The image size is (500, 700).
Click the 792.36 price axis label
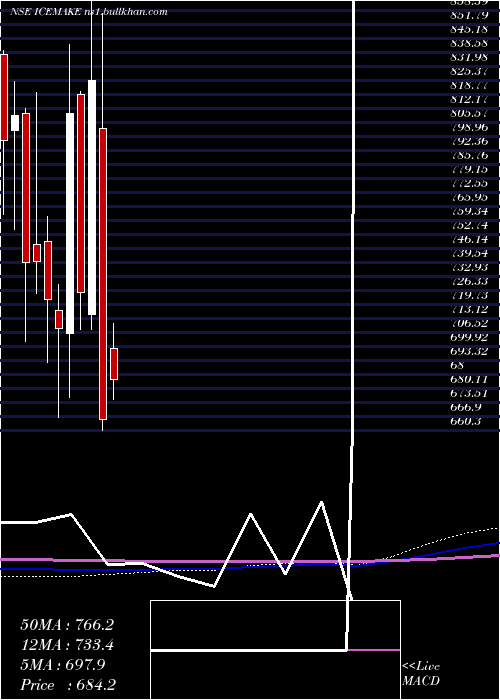pos(469,141)
